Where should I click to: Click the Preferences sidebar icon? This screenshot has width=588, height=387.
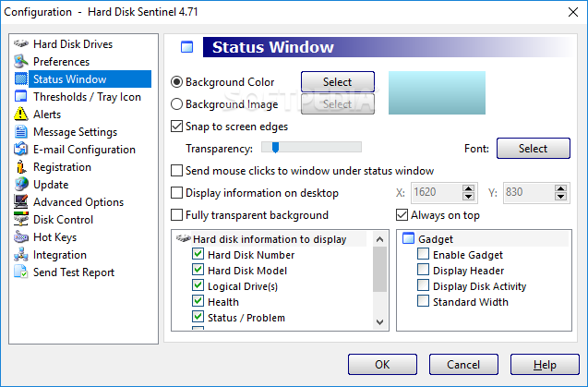[x=21, y=61]
